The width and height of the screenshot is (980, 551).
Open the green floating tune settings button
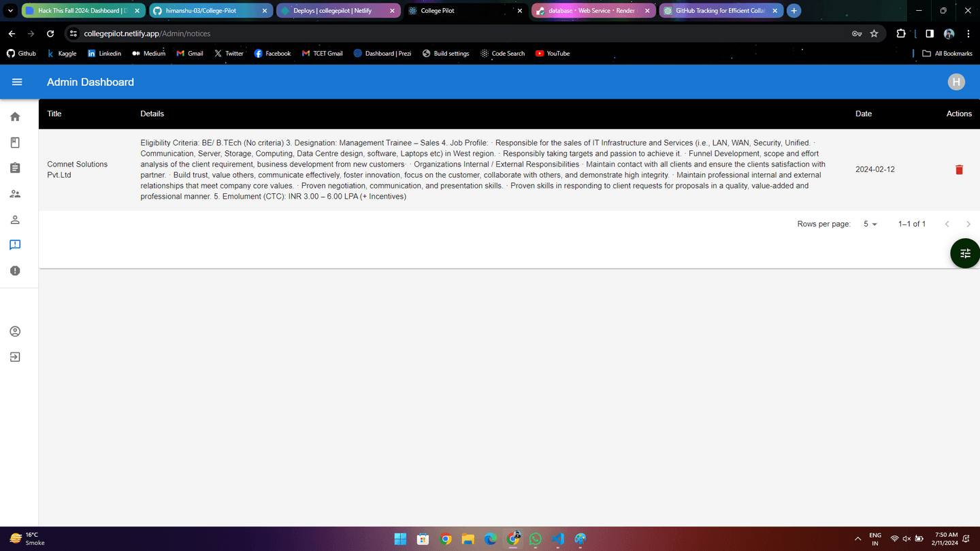(965, 253)
